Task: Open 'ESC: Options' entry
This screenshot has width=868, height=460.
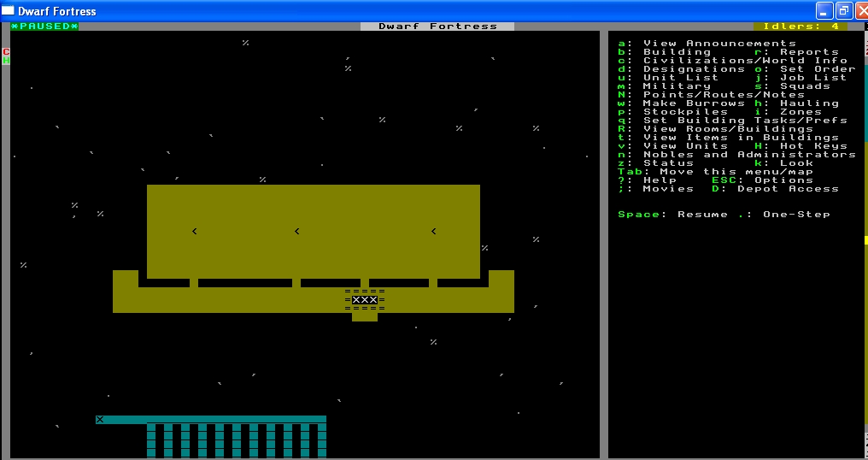Action: (763, 180)
